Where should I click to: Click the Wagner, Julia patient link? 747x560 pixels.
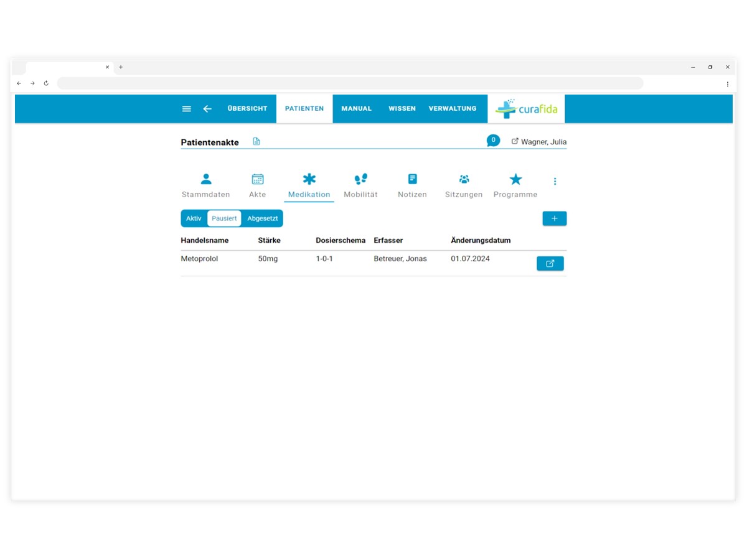543,142
